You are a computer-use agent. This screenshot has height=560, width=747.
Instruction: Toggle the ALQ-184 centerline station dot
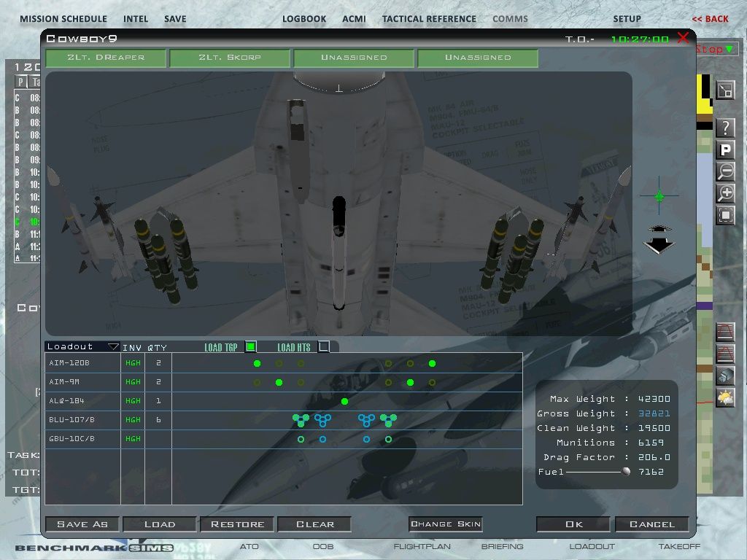click(x=344, y=402)
